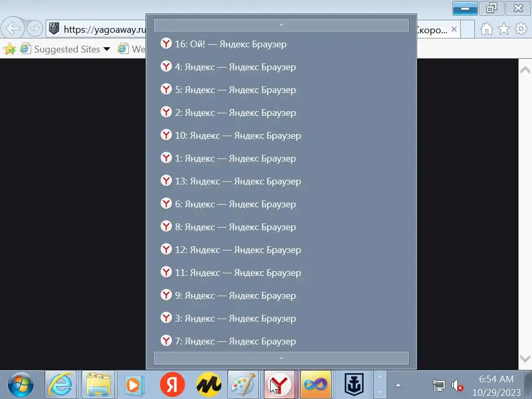Restore down the Internet Explorer window
Screen dimensions: 532x399
(x=491, y=8)
